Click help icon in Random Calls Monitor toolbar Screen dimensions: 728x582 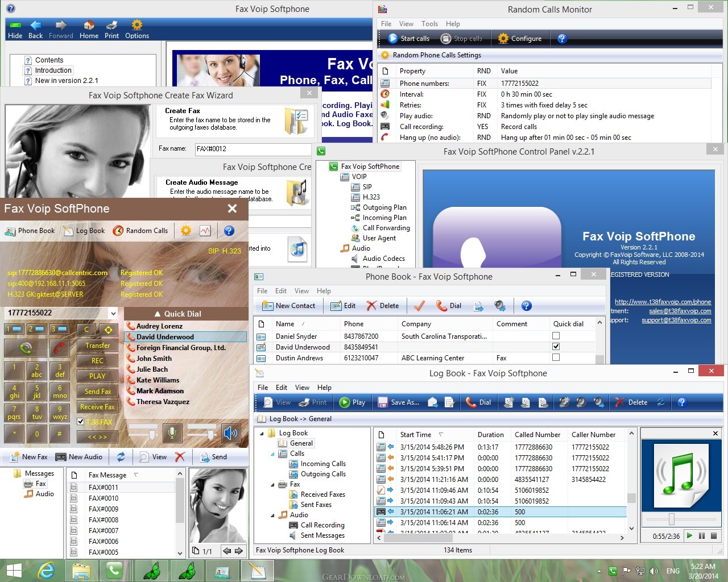(562, 39)
